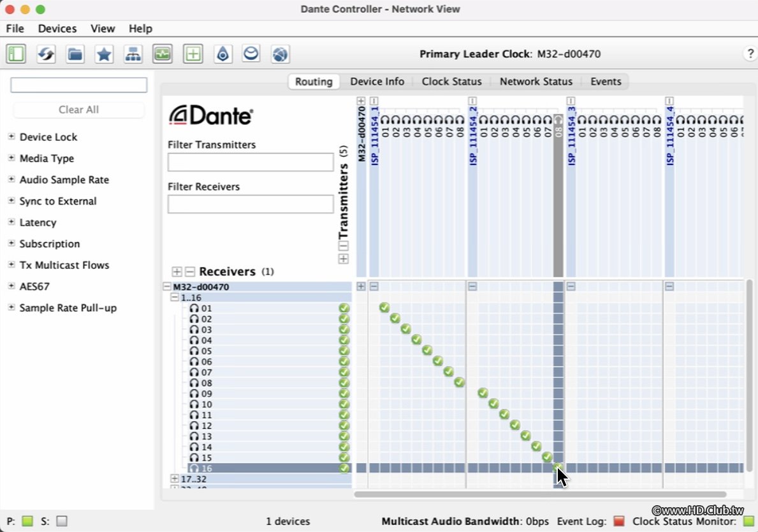
Task: Open the View menu
Action: 103,29
